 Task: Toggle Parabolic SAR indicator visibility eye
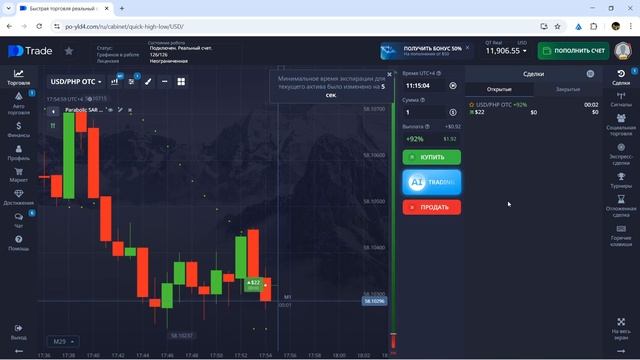pyautogui.click(x=110, y=110)
